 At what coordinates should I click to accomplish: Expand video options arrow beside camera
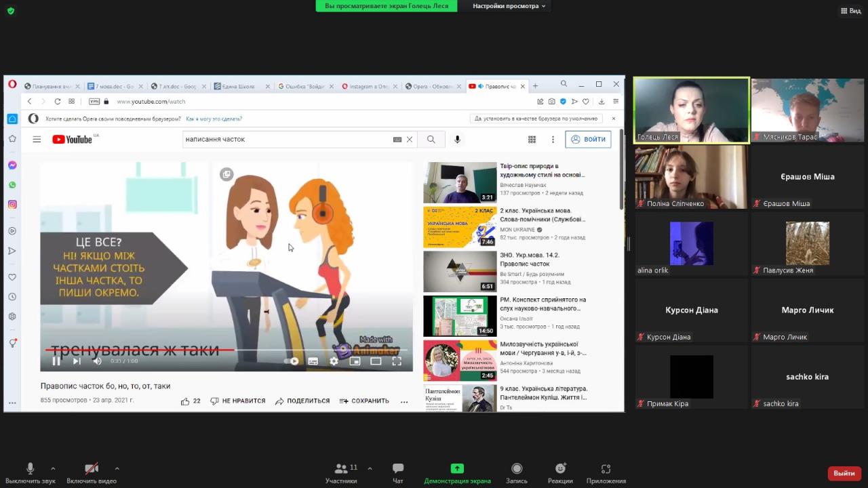click(x=117, y=468)
